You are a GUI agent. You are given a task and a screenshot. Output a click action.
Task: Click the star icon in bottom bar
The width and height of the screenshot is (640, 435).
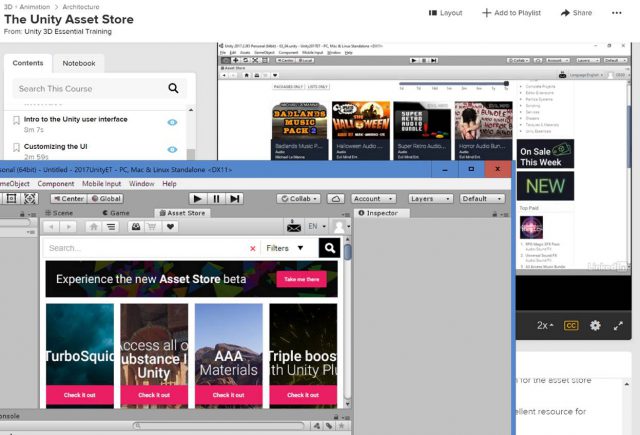coord(342,426)
